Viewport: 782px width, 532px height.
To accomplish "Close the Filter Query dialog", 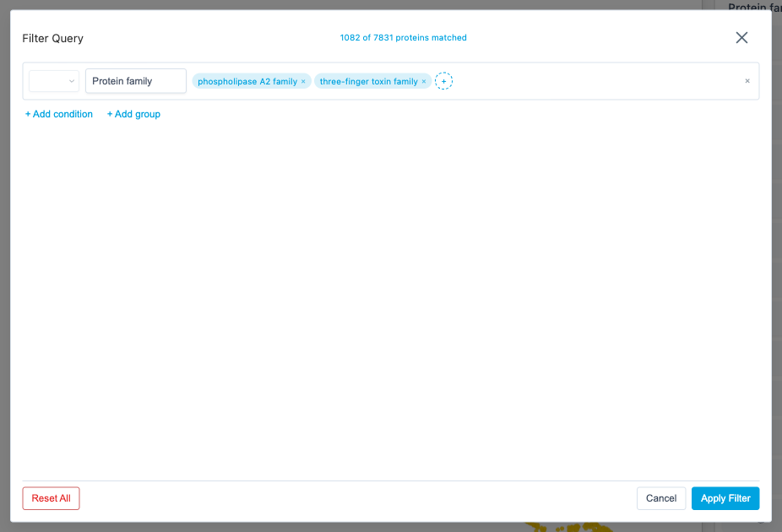I will click(741, 38).
